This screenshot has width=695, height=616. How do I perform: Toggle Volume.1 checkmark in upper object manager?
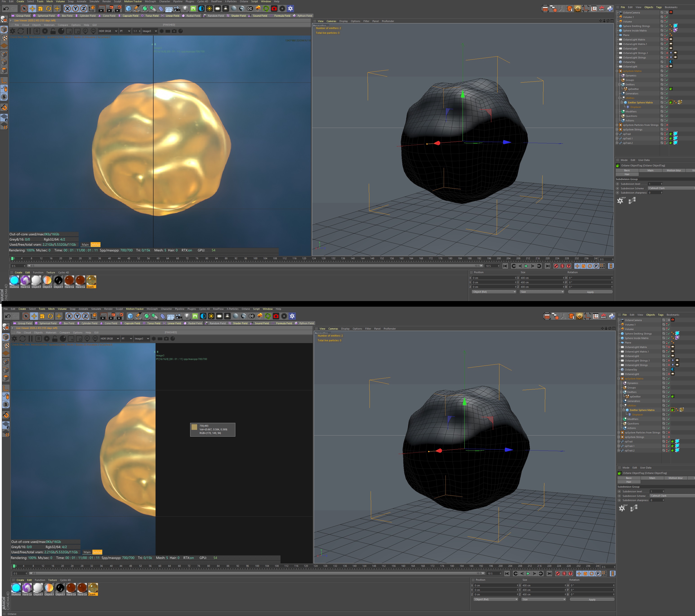[667, 17]
